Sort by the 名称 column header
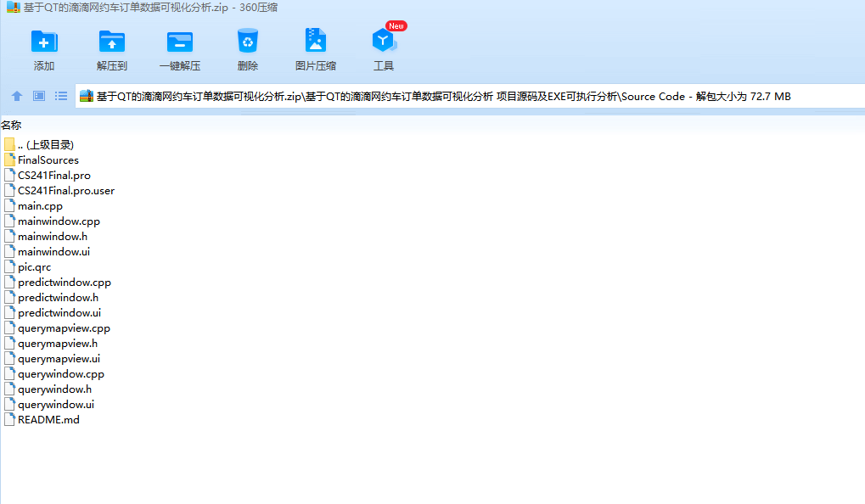Viewport: 865px width, 504px height. pos(11,126)
